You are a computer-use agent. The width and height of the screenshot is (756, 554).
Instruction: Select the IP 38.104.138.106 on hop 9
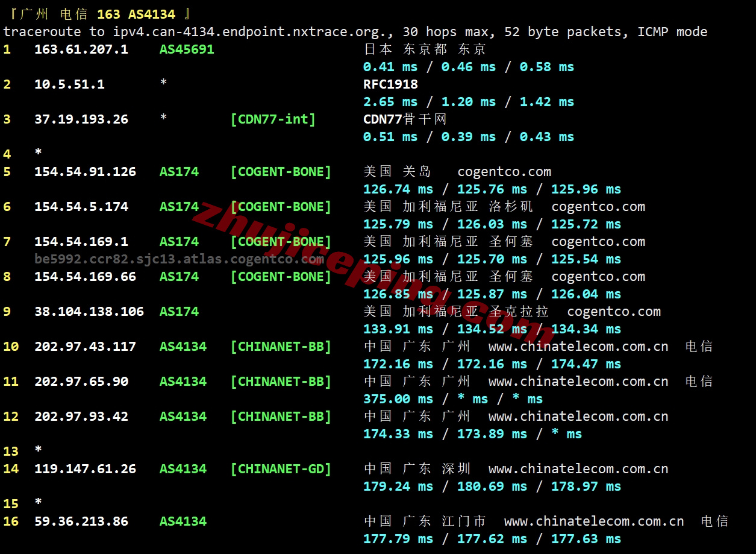click(x=89, y=312)
